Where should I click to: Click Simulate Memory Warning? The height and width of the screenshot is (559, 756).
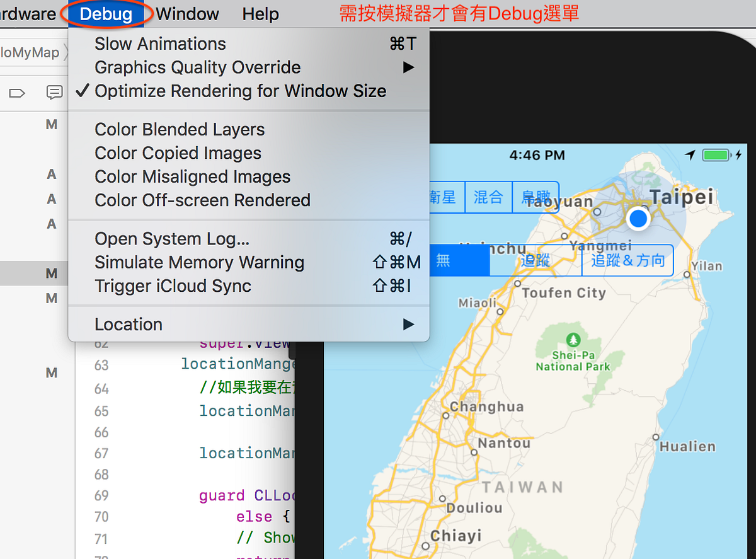coord(199,262)
